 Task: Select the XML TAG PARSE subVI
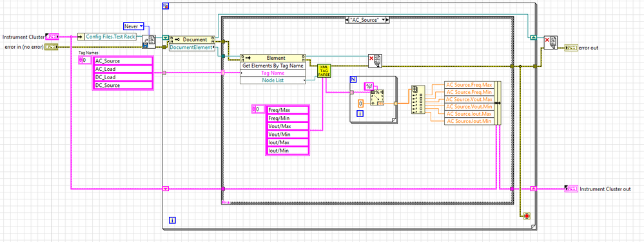[x=324, y=71]
